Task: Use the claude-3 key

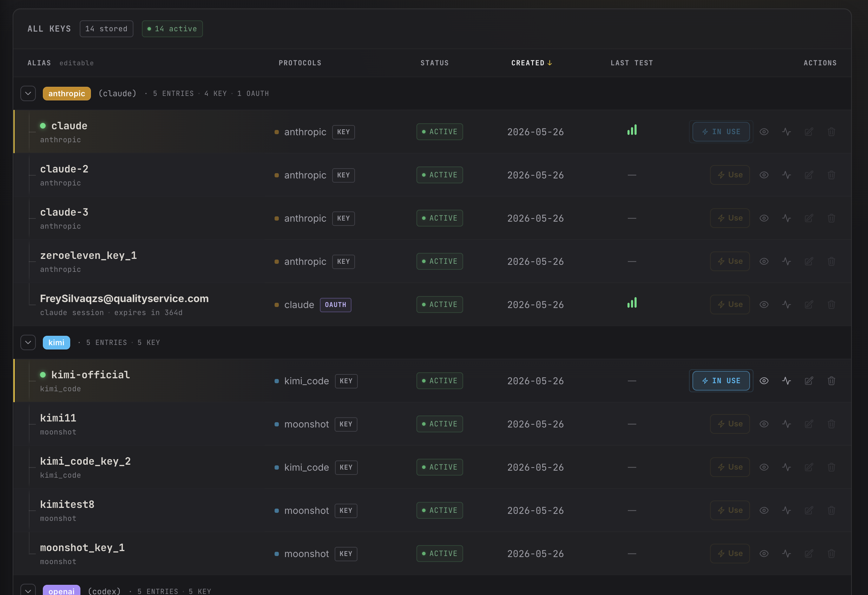Action: (x=729, y=218)
